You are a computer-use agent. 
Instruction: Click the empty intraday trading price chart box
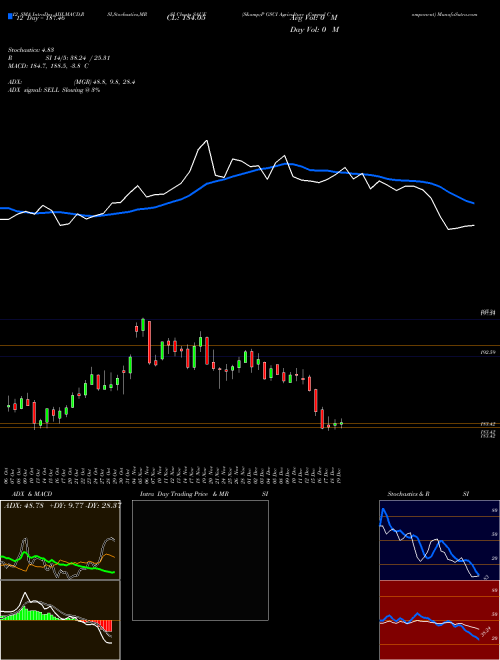click(200, 560)
